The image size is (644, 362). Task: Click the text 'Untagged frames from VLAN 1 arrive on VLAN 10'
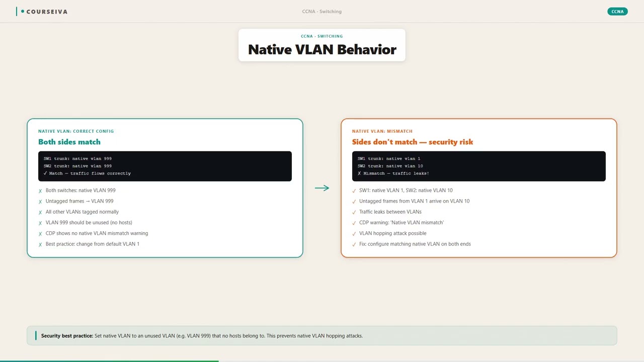point(415,201)
